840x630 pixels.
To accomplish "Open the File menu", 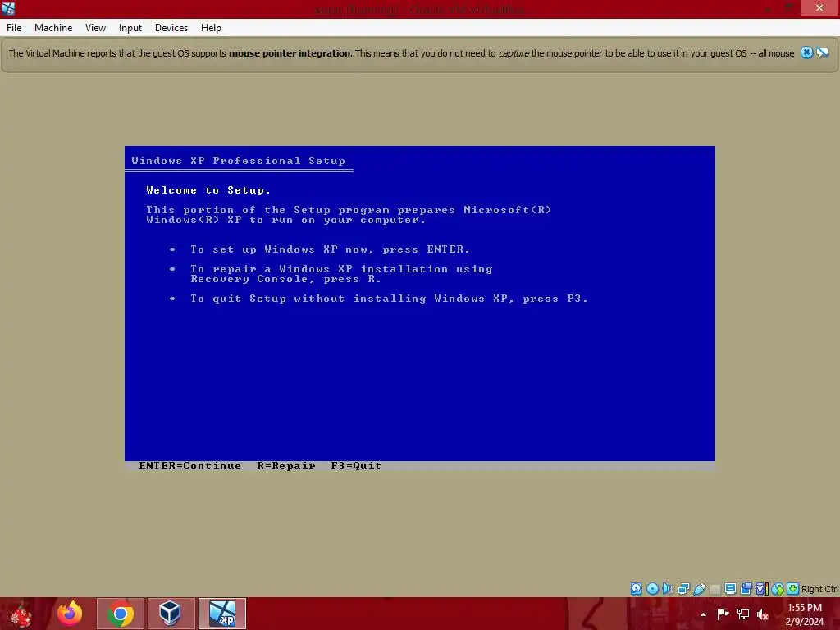I will click(x=14, y=28).
